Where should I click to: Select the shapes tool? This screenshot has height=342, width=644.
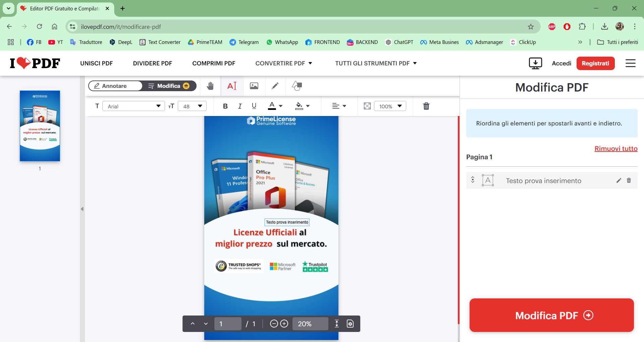point(297,86)
